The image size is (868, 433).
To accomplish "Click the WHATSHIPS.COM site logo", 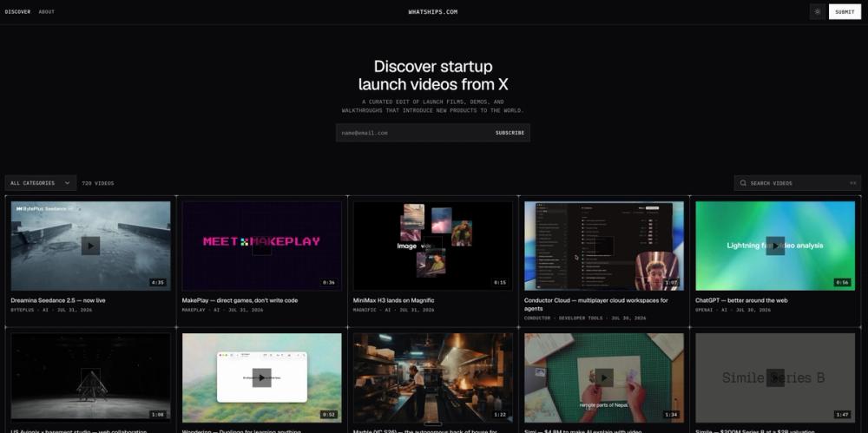I will (433, 11).
